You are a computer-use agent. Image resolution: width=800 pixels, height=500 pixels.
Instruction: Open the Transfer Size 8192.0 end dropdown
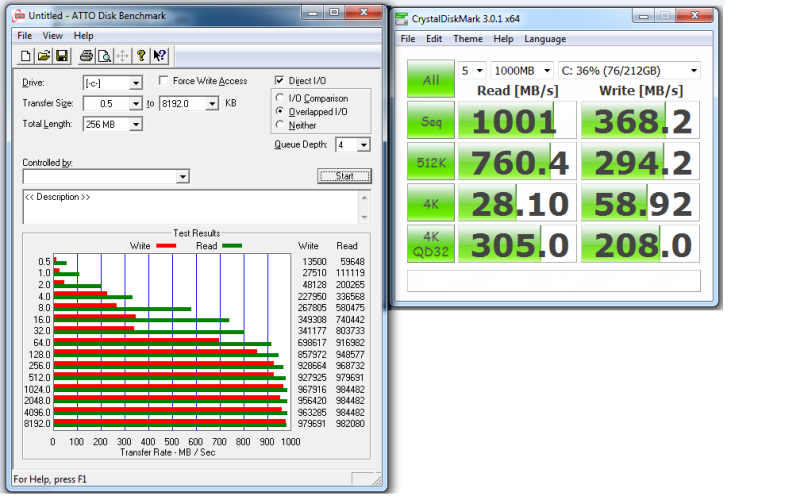(212, 104)
